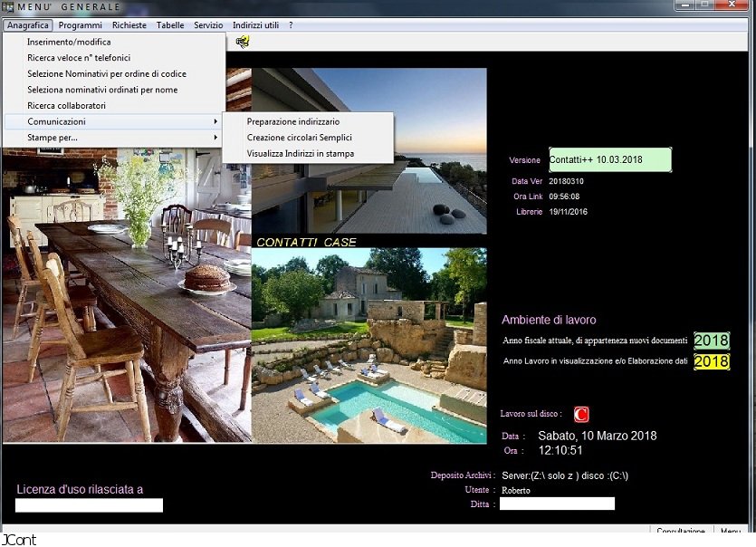
Task: Open the Richieste menu
Action: (129, 25)
